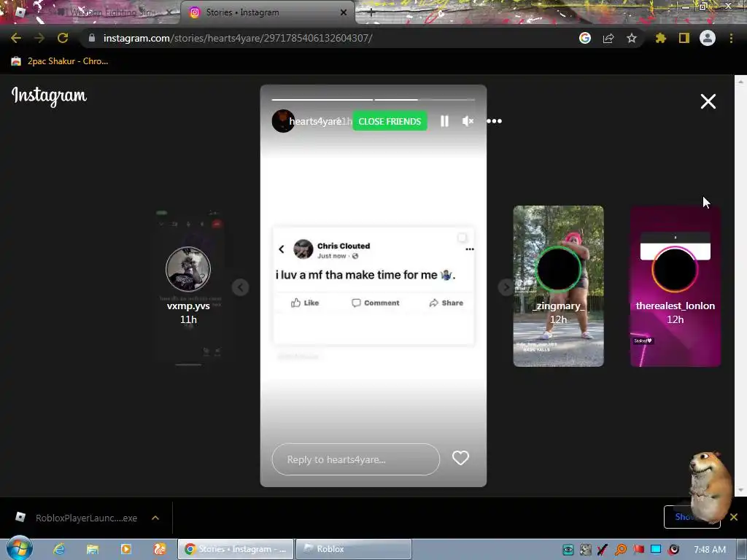This screenshot has height=560, width=747.
Task: Open Chrome extensions puzzle icon
Action: [x=660, y=38]
